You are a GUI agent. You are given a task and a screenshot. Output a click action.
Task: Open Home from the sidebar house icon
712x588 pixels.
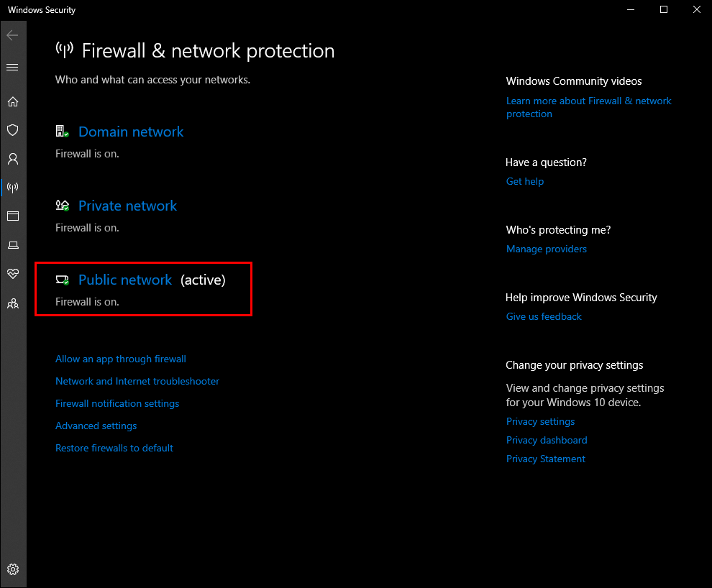[12, 101]
